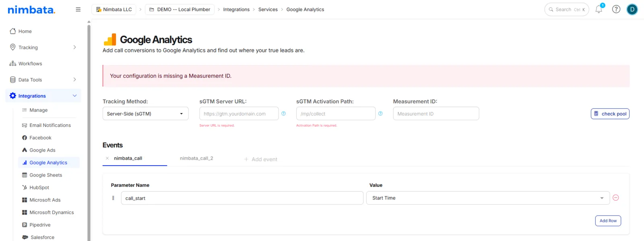The image size is (644, 241).
Task: Click the sGTM Activation Path input field
Action: [336, 114]
